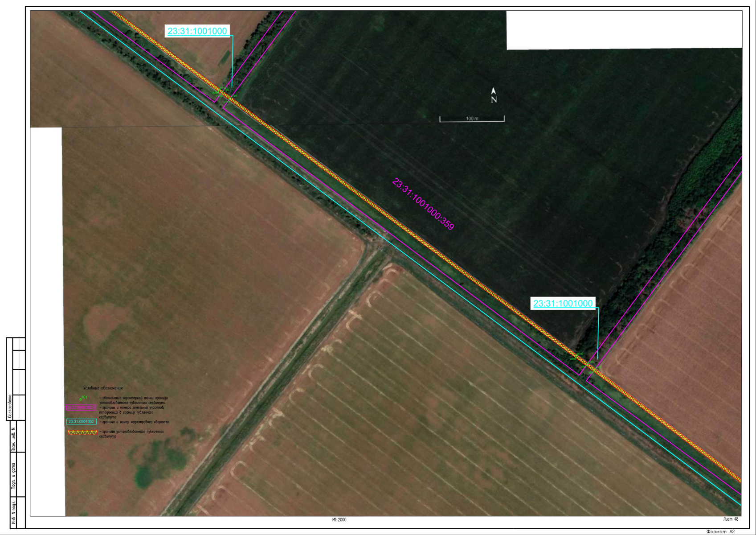Click the red-yellow zigzag servitude legend symbol
Image resolution: width=756 pixels, height=535 pixels.
coord(82,432)
